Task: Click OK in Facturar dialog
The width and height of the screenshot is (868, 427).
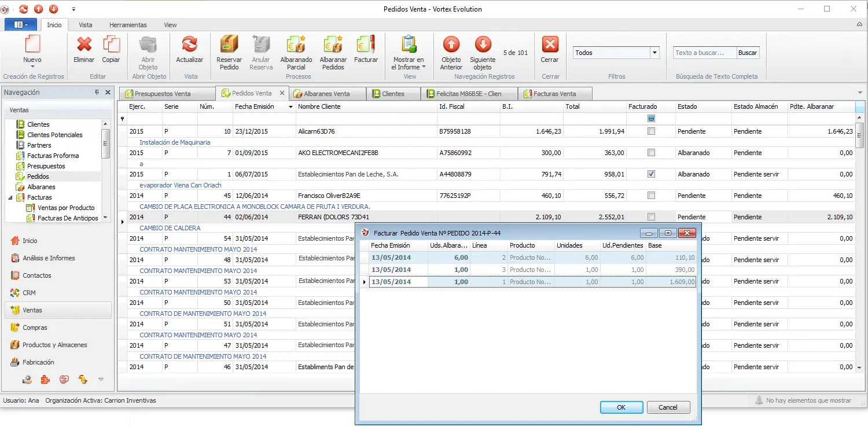Action: (x=621, y=407)
